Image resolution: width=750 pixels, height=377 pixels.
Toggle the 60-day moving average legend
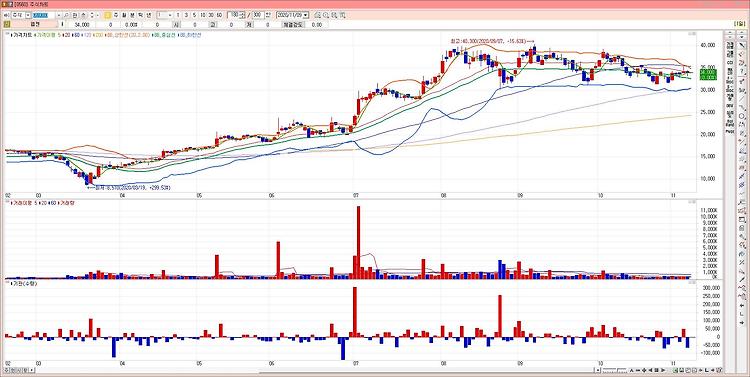(77, 35)
